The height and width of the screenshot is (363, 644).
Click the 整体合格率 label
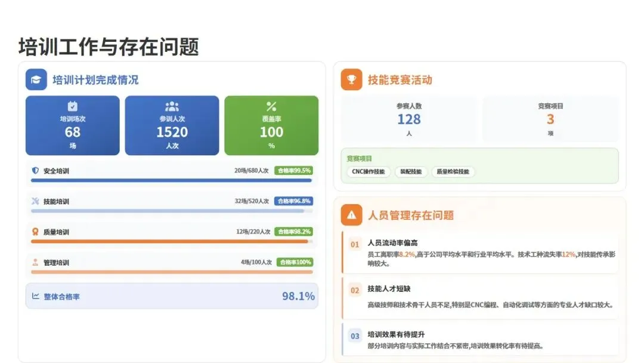tap(61, 297)
